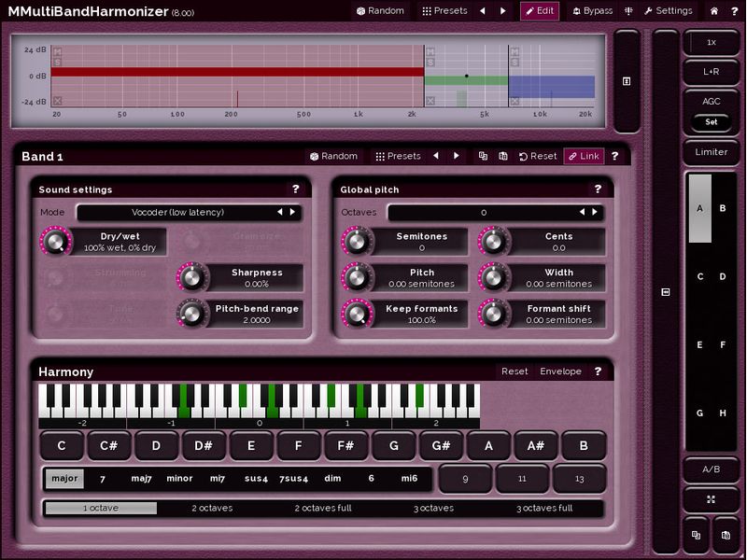The height and width of the screenshot is (560, 747).
Task: Click the Semitones knob
Action: (357, 242)
